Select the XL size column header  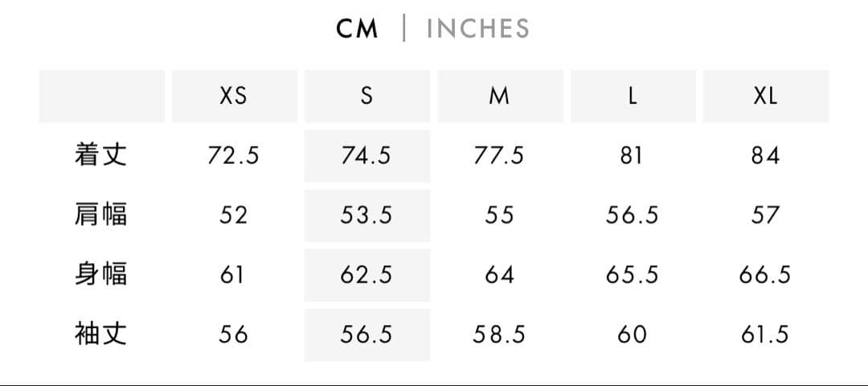765,96
